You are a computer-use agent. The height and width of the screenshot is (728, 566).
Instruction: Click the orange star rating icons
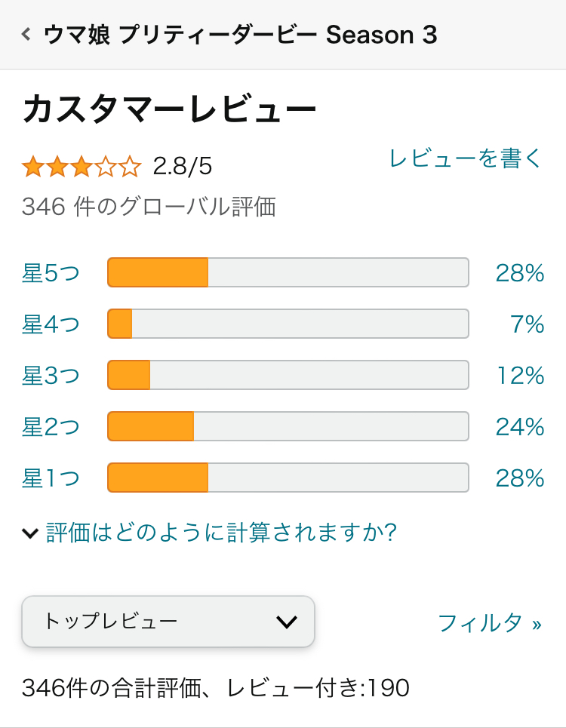(x=82, y=166)
